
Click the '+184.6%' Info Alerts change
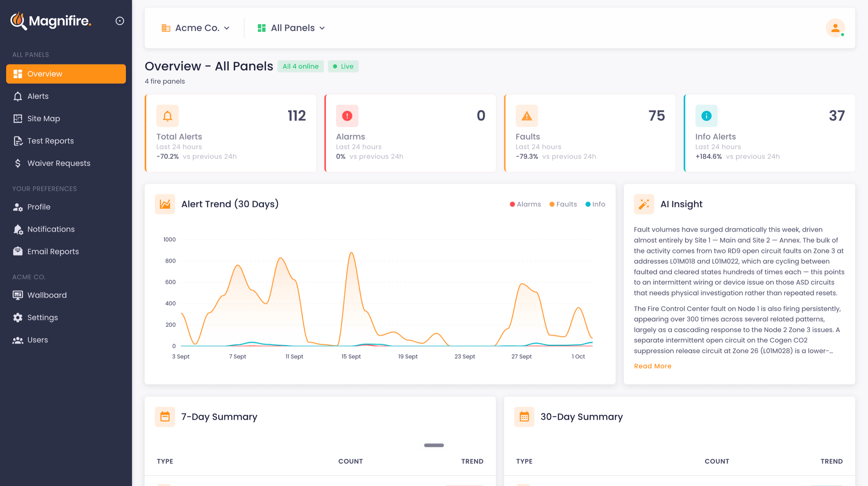[709, 156]
